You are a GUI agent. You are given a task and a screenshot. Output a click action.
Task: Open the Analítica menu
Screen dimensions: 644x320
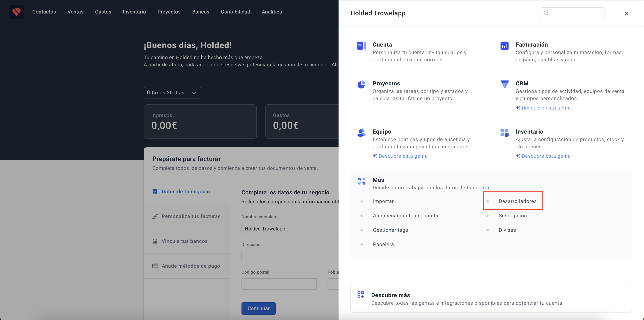pos(272,12)
